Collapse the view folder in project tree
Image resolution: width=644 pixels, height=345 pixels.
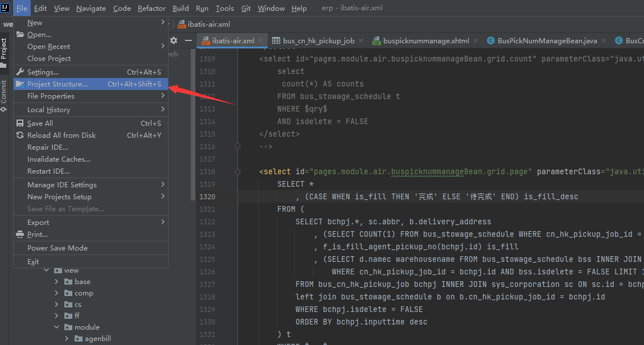click(x=47, y=270)
